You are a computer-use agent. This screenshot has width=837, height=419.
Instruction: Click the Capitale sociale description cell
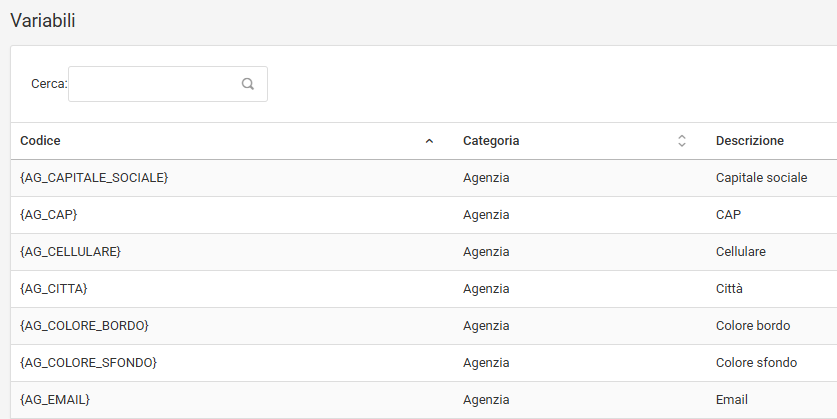click(x=761, y=178)
